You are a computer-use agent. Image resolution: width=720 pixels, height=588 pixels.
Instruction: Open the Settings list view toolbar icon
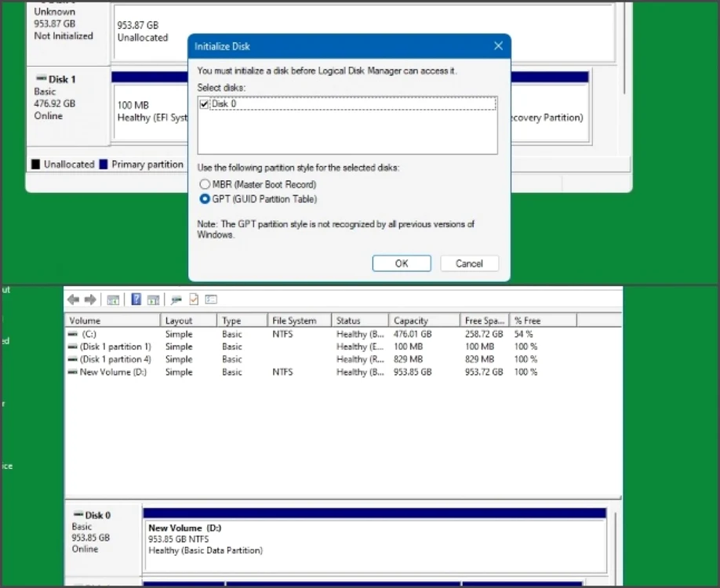tap(211, 299)
